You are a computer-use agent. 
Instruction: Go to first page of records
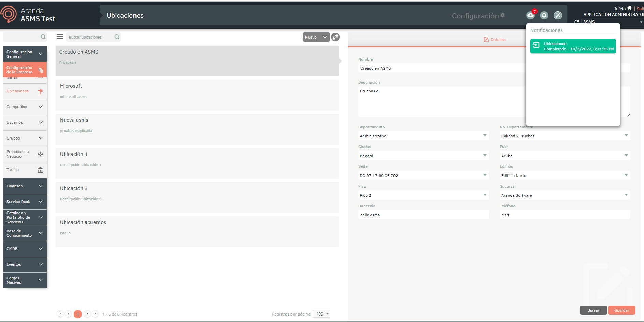[60, 314]
